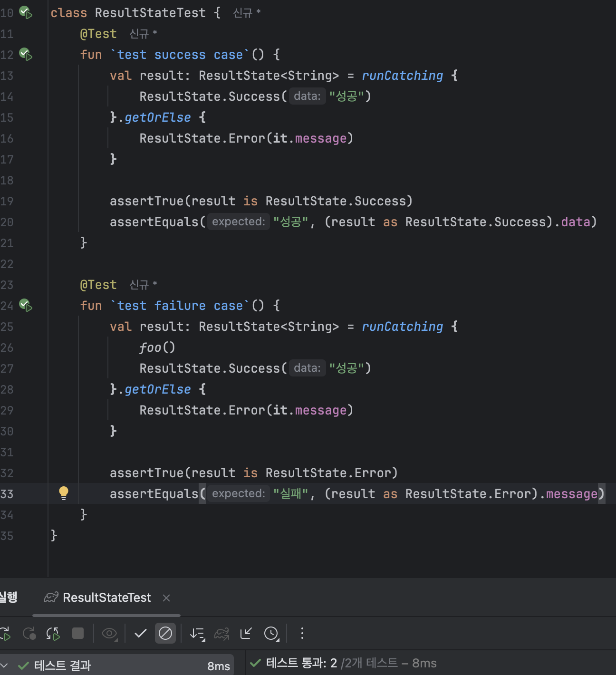
Task: Click the "실패" string literal on line 33
Action: point(291,494)
